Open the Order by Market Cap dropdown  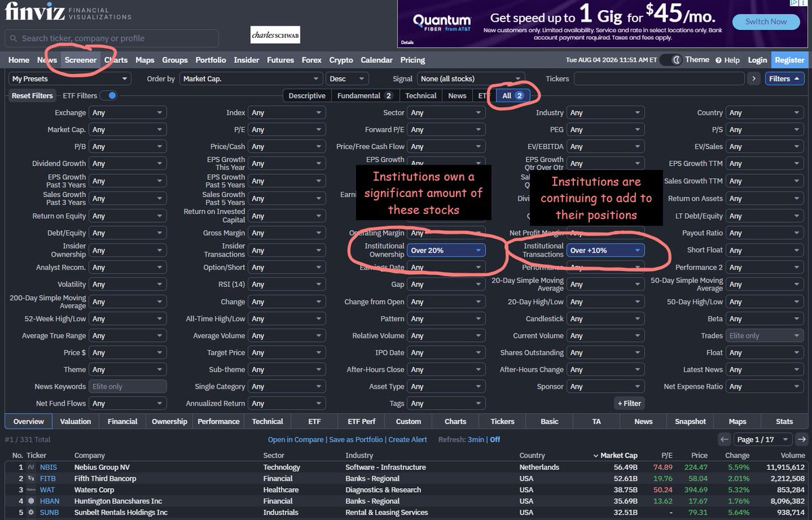point(251,79)
